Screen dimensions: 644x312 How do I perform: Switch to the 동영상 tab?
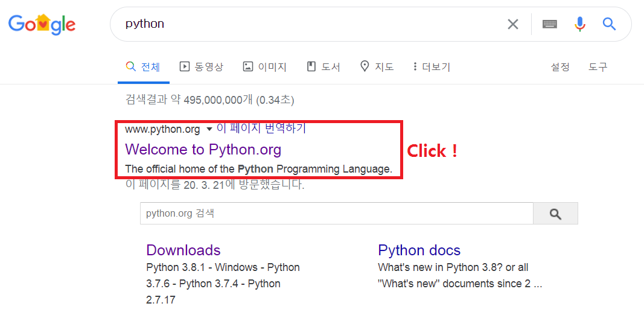click(x=201, y=67)
